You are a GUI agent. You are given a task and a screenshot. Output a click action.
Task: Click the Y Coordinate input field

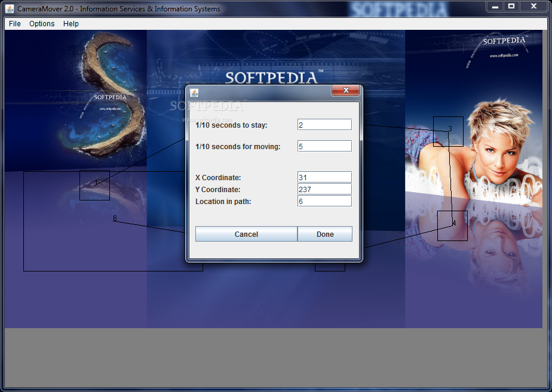click(324, 189)
